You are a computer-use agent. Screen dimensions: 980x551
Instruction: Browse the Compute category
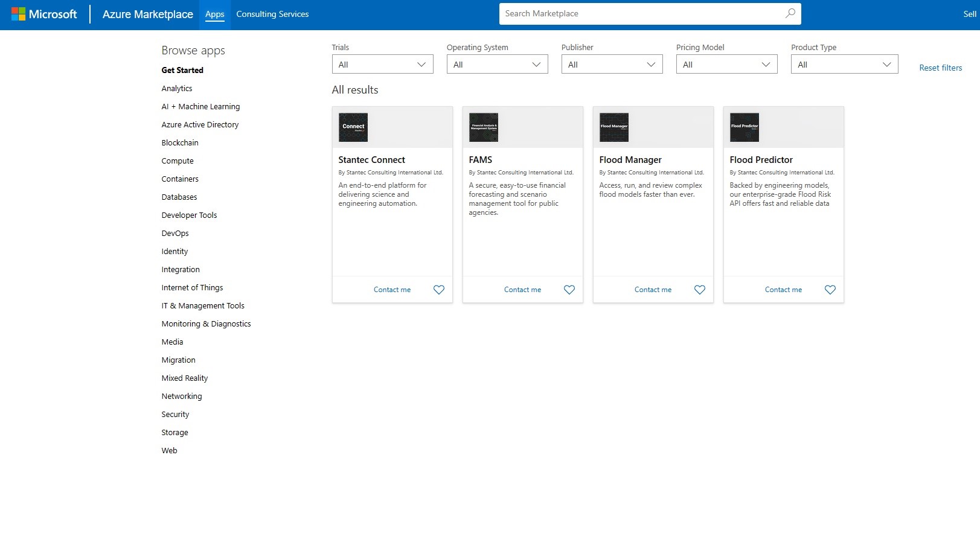[x=178, y=161]
